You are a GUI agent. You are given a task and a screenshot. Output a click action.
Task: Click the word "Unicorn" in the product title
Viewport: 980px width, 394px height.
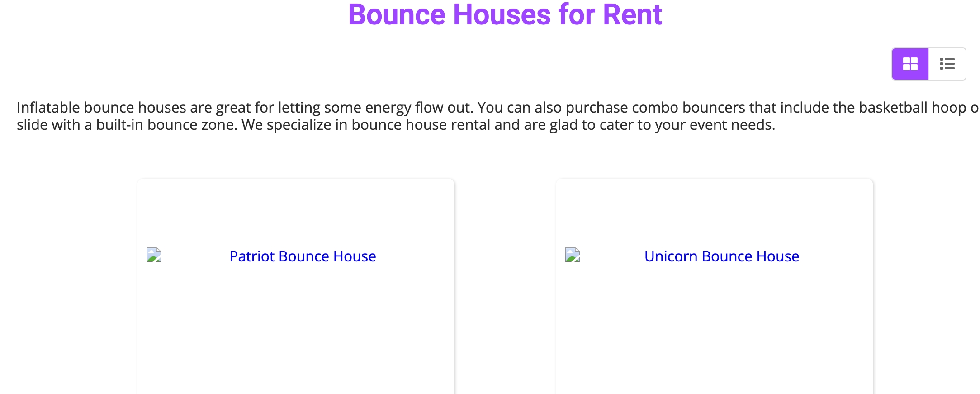(671, 256)
